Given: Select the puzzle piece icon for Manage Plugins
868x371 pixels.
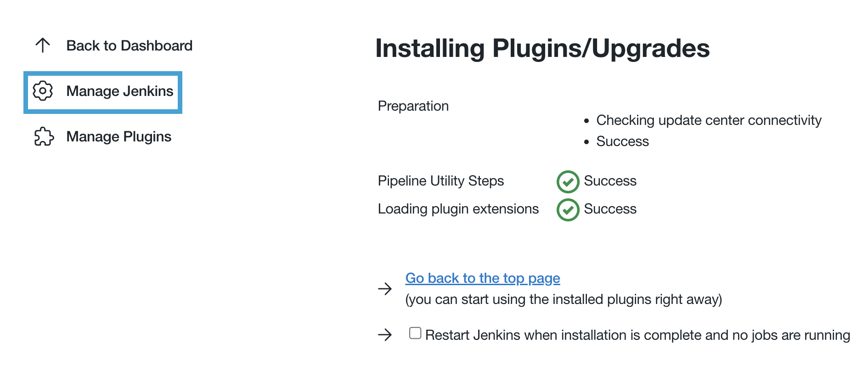Looking at the screenshot, I should (x=43, y=136).
